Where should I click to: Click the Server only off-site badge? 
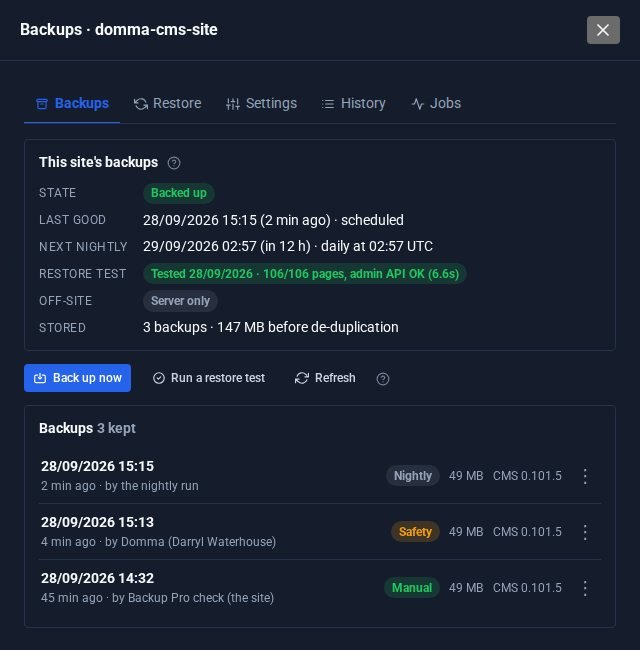point(180,301)
